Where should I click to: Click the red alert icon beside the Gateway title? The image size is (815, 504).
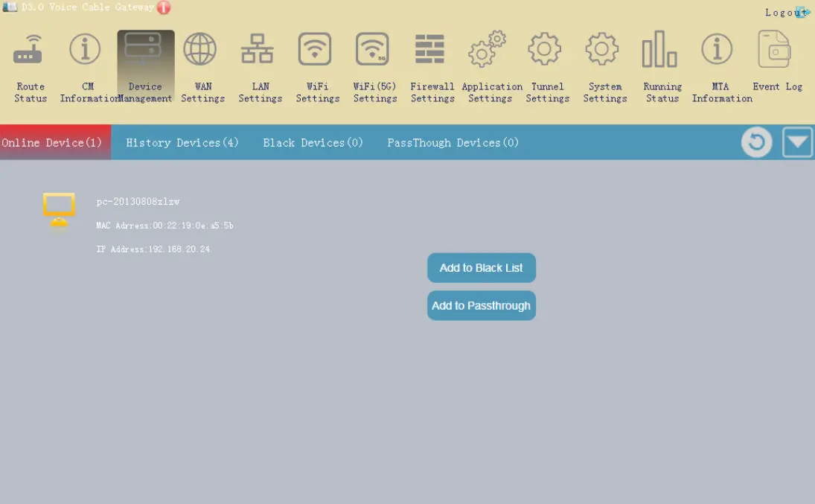pos(164,7)
